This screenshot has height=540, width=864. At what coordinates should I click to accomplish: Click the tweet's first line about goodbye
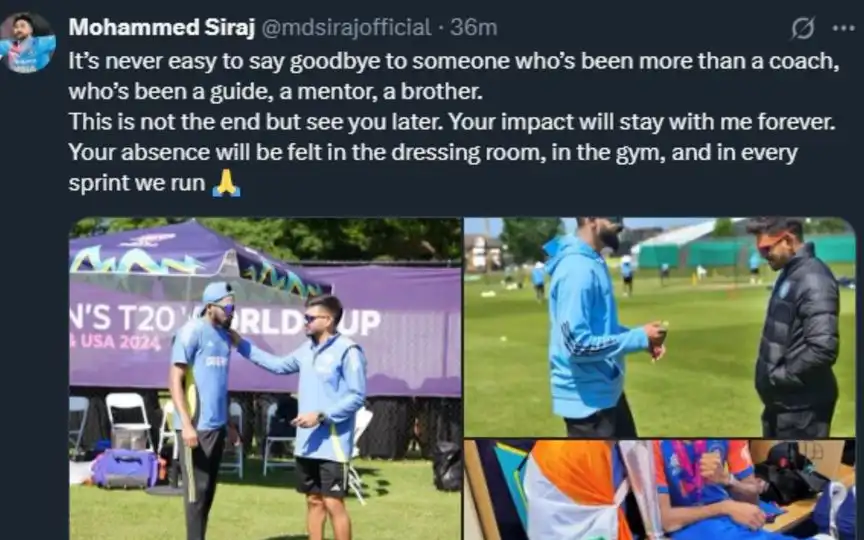(x=453, y=61)
